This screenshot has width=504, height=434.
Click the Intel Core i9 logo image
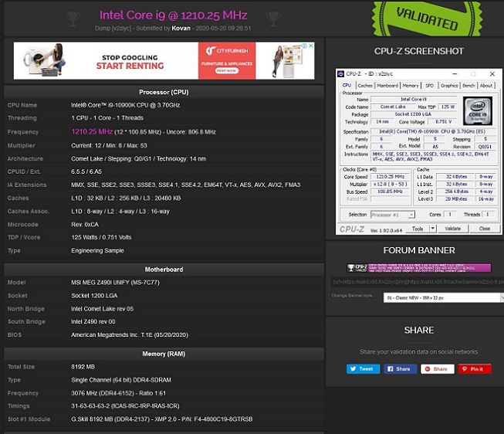pos(478,111)
